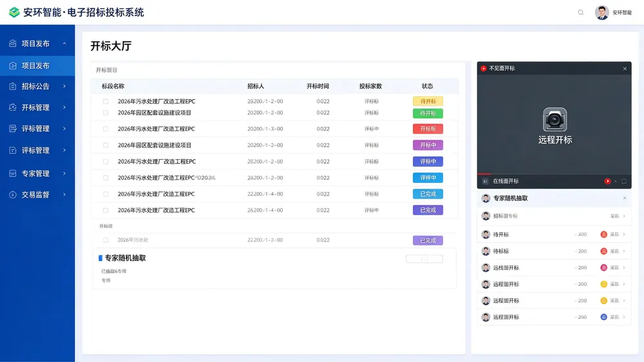Click the small up caret in video bar
The width and height of the screenshot is (644, 362).
click(615, 181)
